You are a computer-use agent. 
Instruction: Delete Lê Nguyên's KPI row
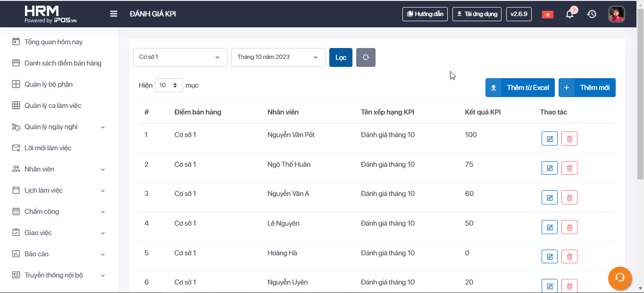pyautogui.click(x=569, y=228)
